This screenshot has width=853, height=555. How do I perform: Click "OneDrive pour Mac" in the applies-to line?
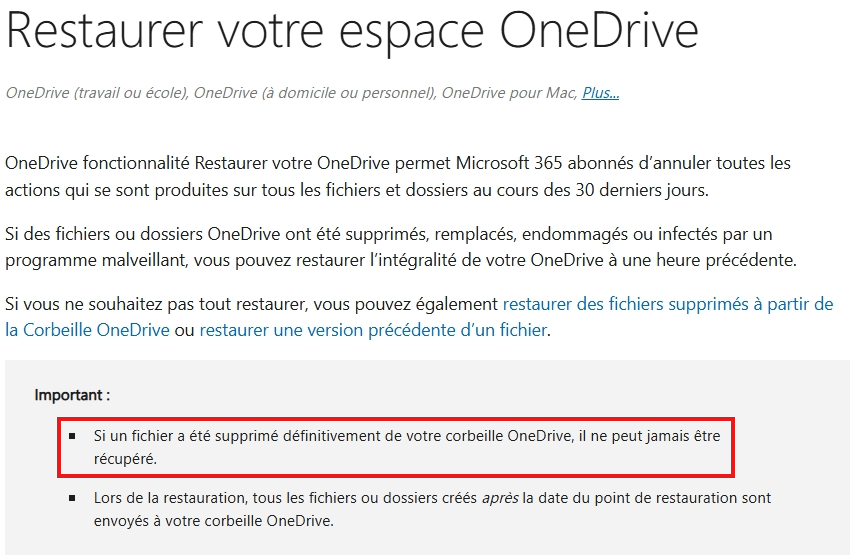click(508, 93)
